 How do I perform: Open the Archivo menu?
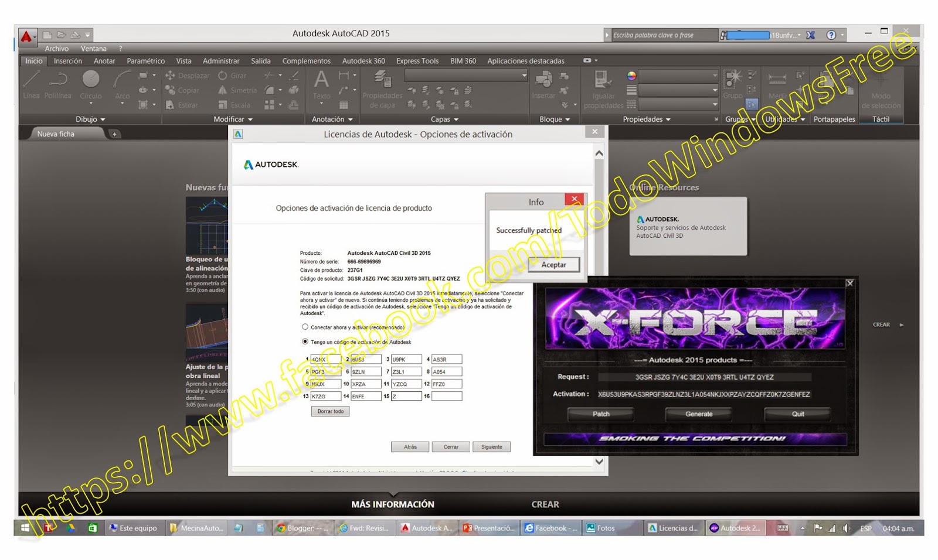point(57,49)
